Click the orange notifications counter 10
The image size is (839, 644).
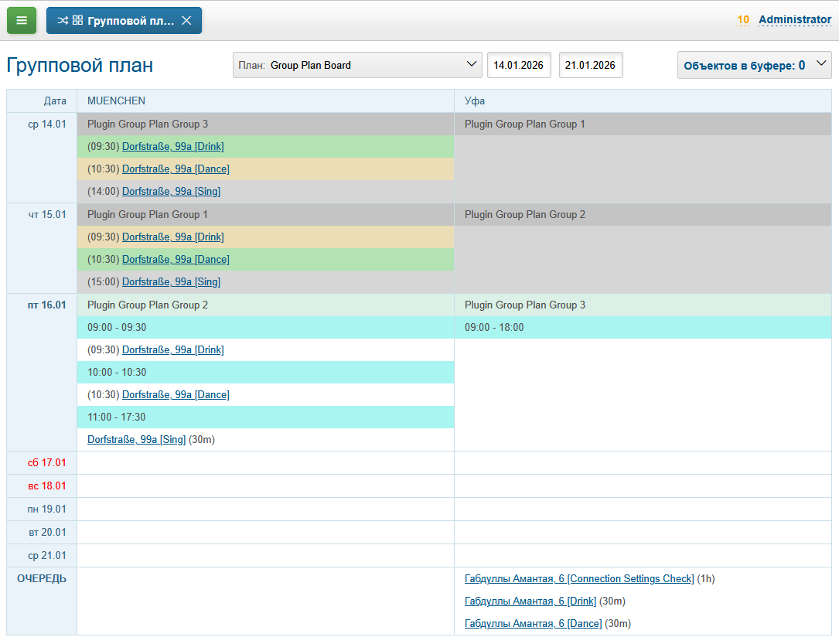pos(743,20)
